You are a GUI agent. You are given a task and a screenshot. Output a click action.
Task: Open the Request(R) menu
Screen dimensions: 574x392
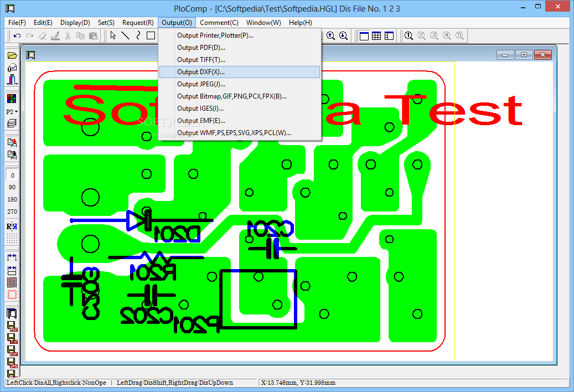click(x=138, y=23)
